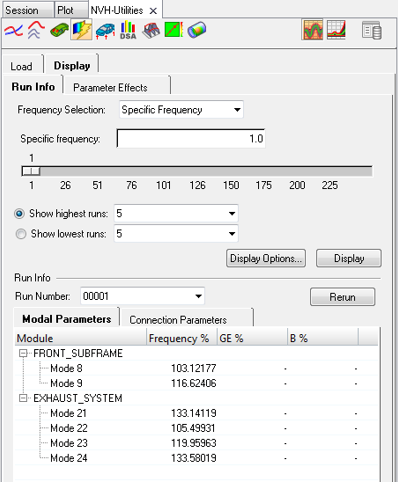Select the Show highest runs radio button
The width and height of the screenshot is (398, 482).
[x=19, y=213]
